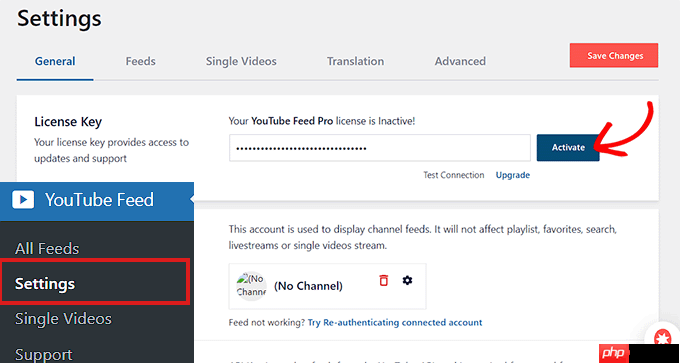The width and height of the screenshot is (680, 363).
Task: Click the Upgrade link
Action: point(513,175)
